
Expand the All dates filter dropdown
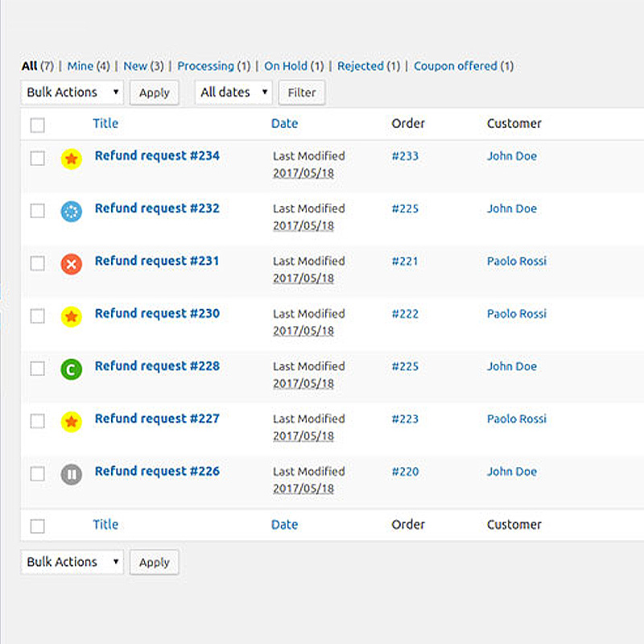[x=233, y=93]
